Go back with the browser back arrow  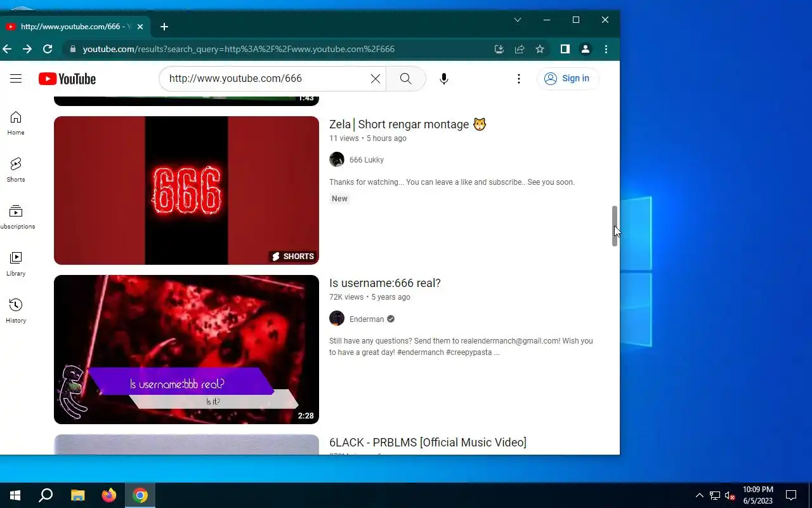8,49
